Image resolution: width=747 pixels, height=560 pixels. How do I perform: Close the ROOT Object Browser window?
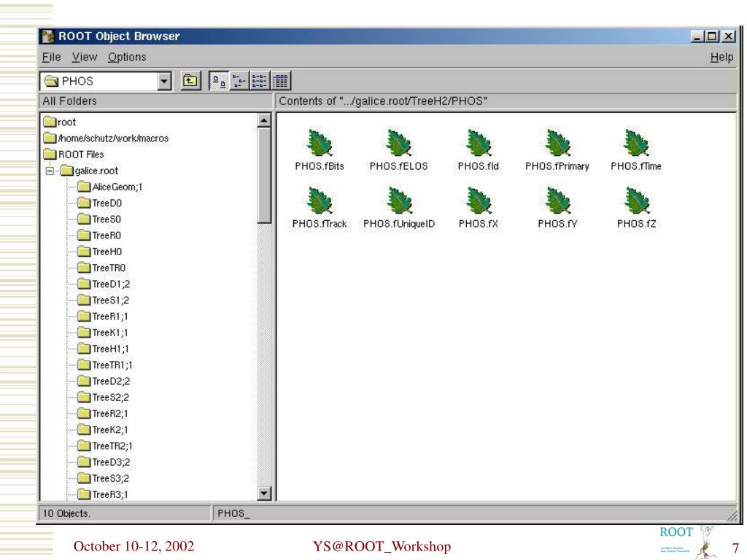coord(729,36)
